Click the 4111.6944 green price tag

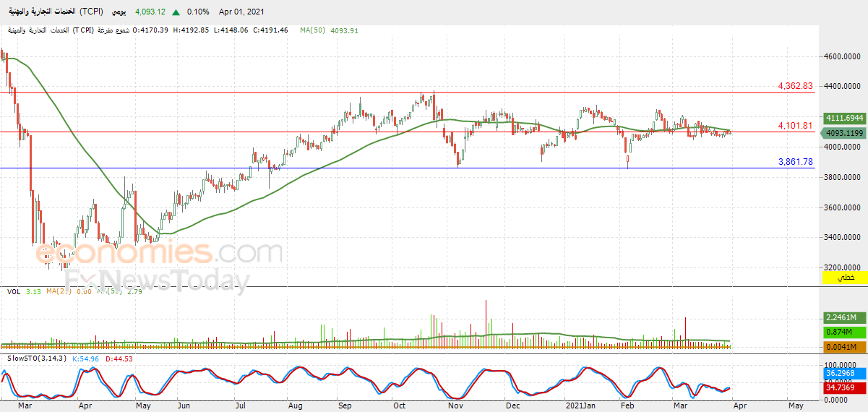(x=844, y=117)
